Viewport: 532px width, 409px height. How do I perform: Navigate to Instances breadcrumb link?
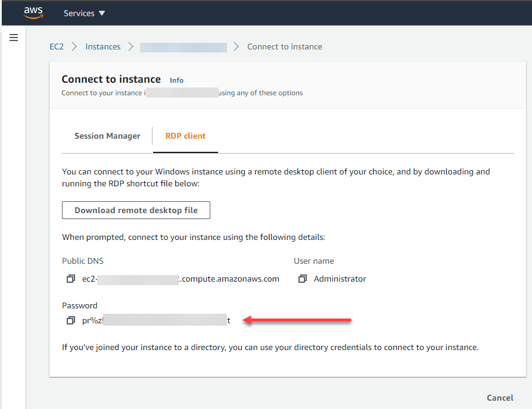[x=102, y=46]
